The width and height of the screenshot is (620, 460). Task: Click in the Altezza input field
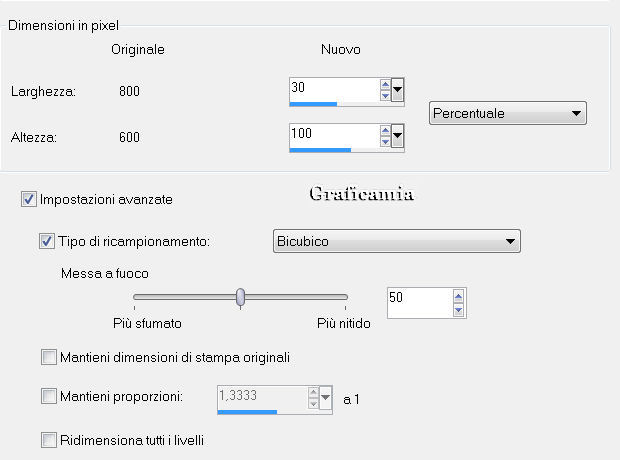click(x=332, y=134)
